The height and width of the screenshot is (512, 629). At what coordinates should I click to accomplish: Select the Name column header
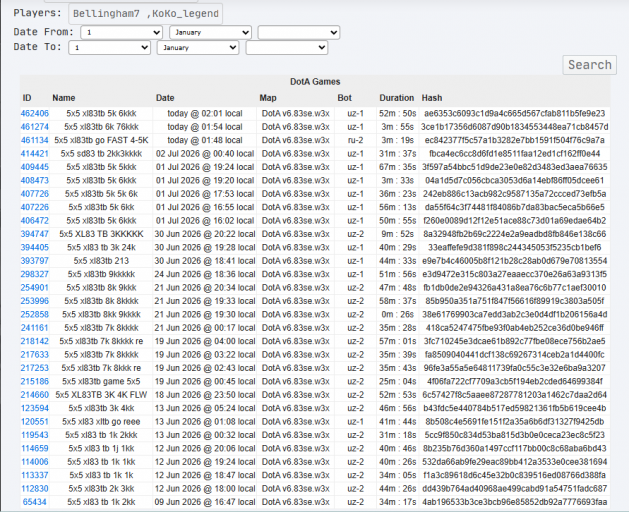click(x=64, y=98)
